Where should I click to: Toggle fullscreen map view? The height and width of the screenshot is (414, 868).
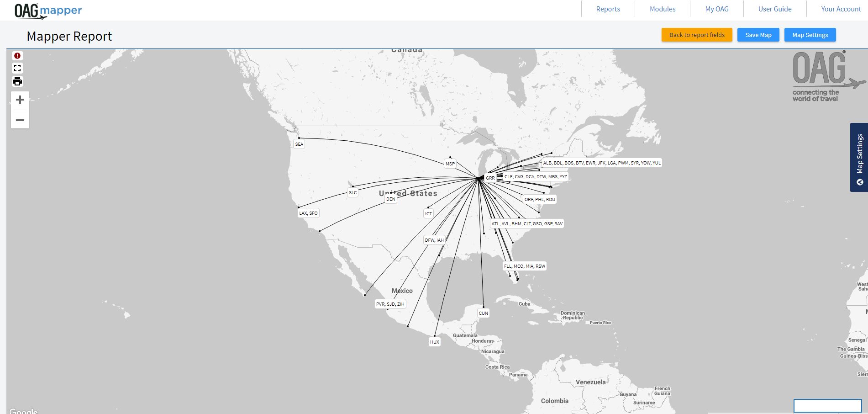point(17,68)
